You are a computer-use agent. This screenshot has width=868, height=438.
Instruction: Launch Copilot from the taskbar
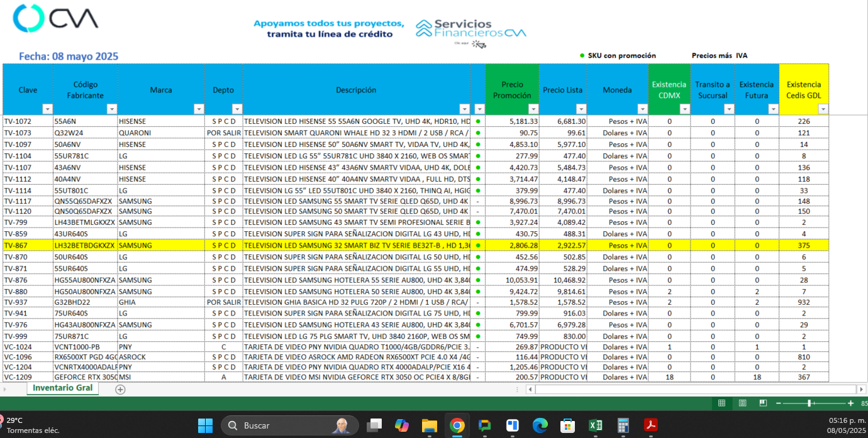[x=402, y=425]
